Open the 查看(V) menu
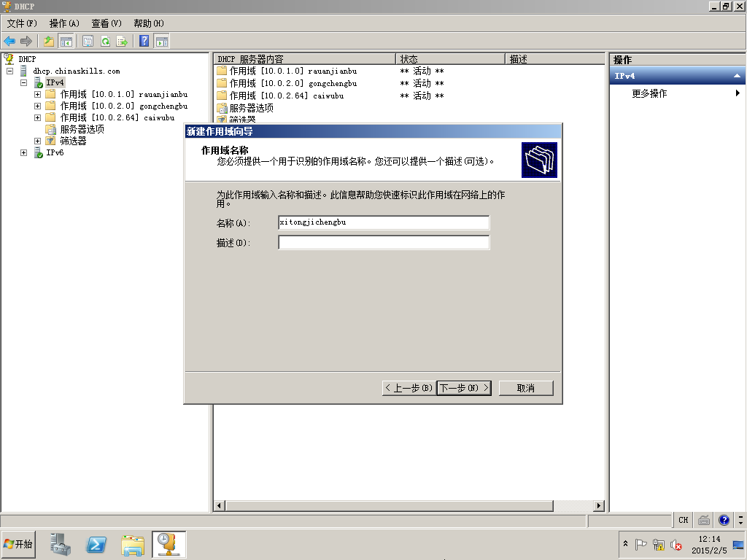 pos(107,23)
